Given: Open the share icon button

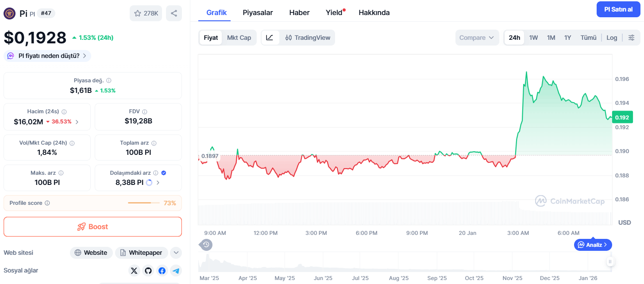Looking at the screenshot, I should [x=174, y=13].
